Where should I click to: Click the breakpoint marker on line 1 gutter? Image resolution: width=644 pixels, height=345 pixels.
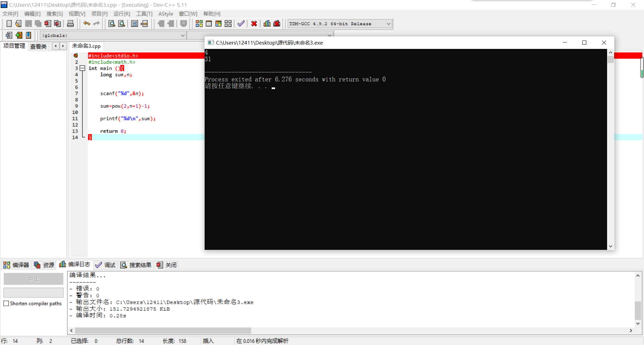[76, 56]
